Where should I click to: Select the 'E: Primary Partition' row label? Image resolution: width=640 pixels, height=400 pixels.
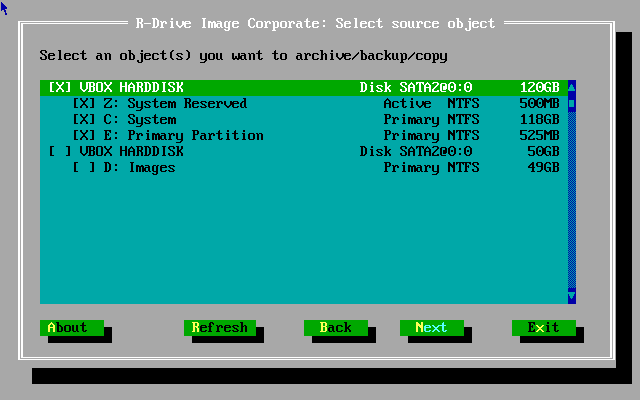pyautogui.click(x=183, y=135)
